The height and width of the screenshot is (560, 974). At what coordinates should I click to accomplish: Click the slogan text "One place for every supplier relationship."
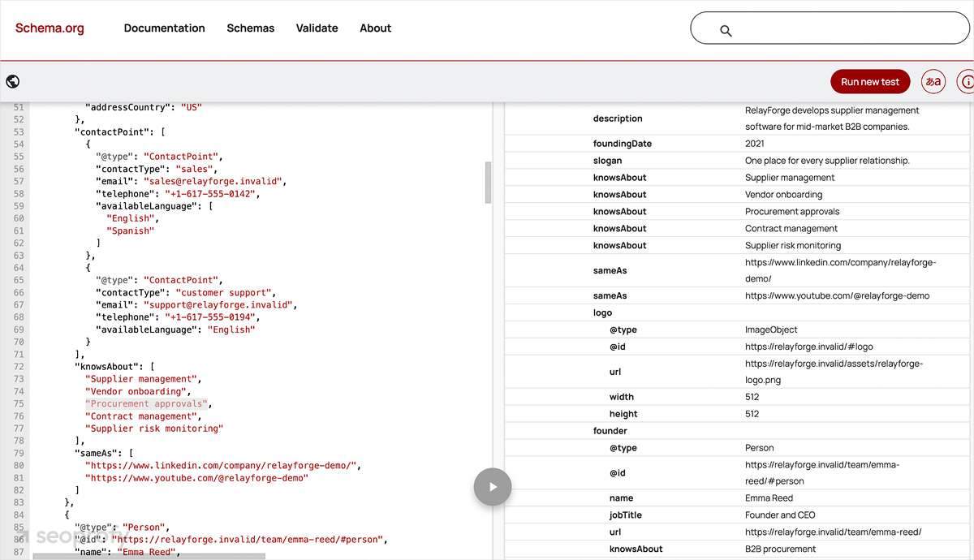827,161
